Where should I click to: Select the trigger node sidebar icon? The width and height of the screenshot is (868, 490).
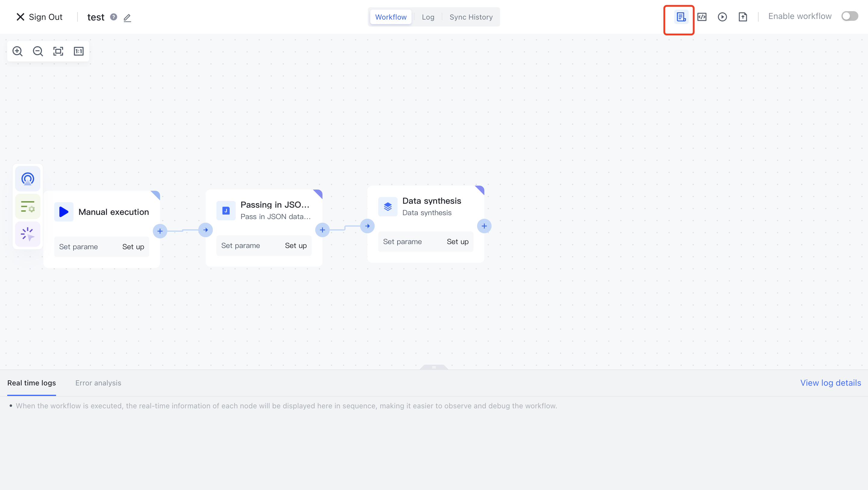(x=28, y=179)
